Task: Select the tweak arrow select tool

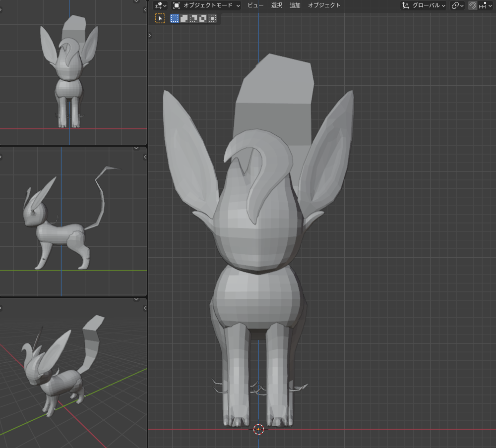Action: tap(160, 18)
